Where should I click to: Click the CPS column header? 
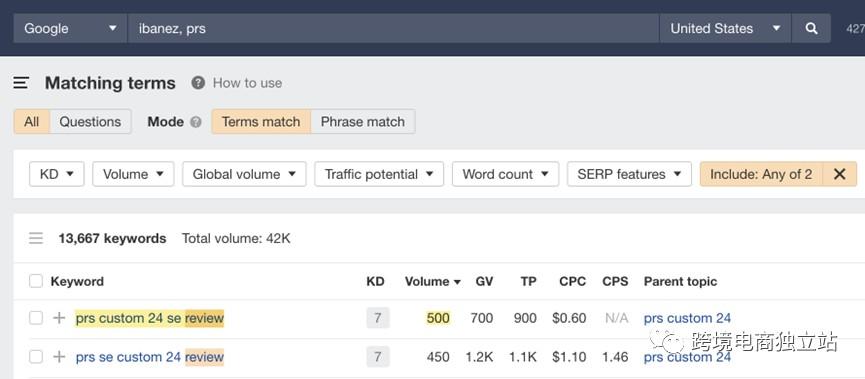point(615,281)
